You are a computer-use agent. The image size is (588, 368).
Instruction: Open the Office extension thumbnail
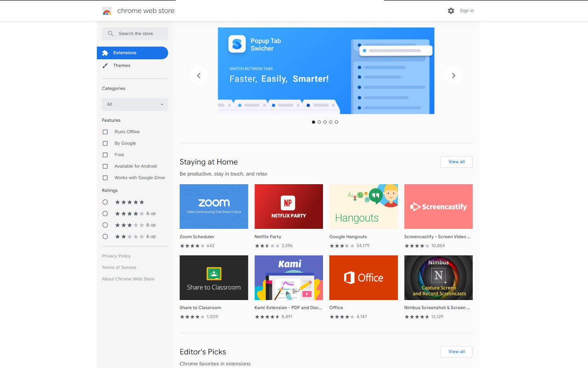363,277
